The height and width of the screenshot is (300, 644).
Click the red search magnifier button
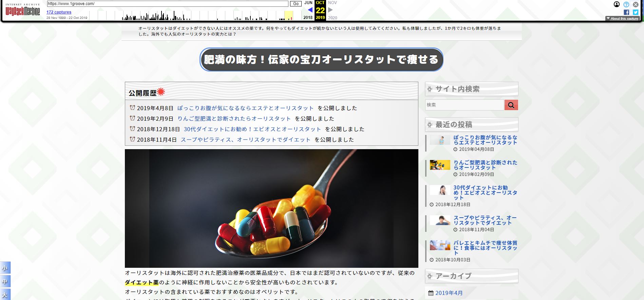point(511,105)
